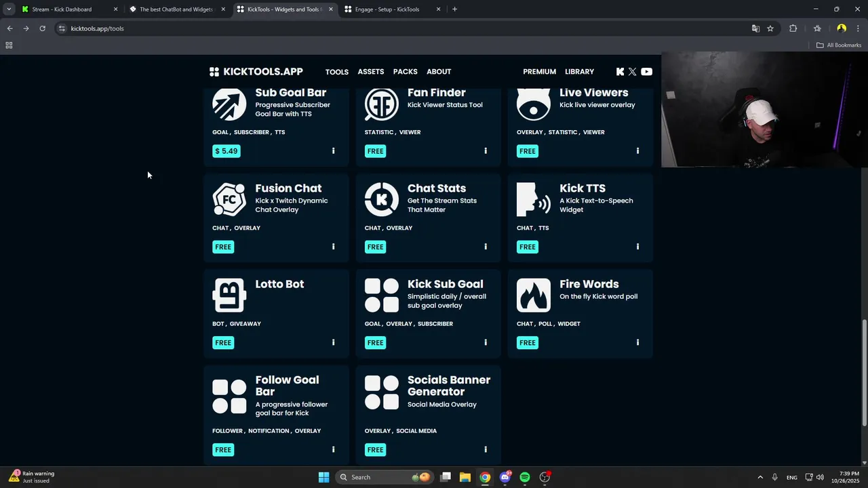Open the PACKS nav menu
This screenshot has width=868, height=488.
[x=406, y=72]
